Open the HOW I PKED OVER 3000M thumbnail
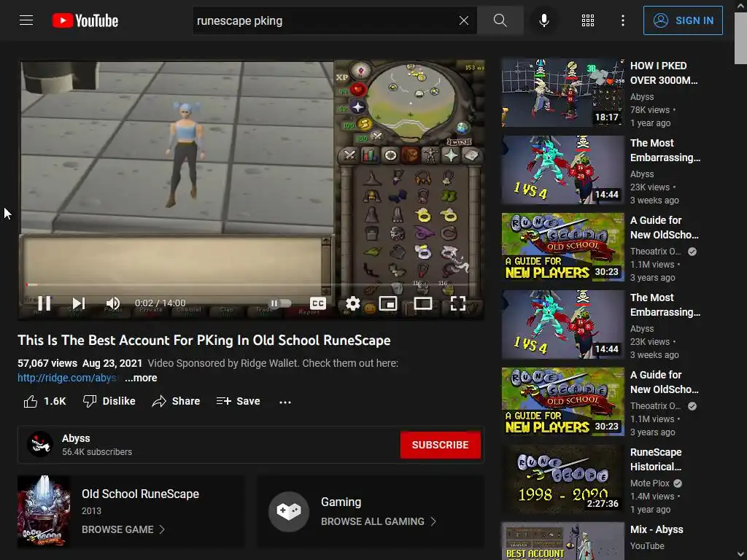747x560 pixels. 562,93
